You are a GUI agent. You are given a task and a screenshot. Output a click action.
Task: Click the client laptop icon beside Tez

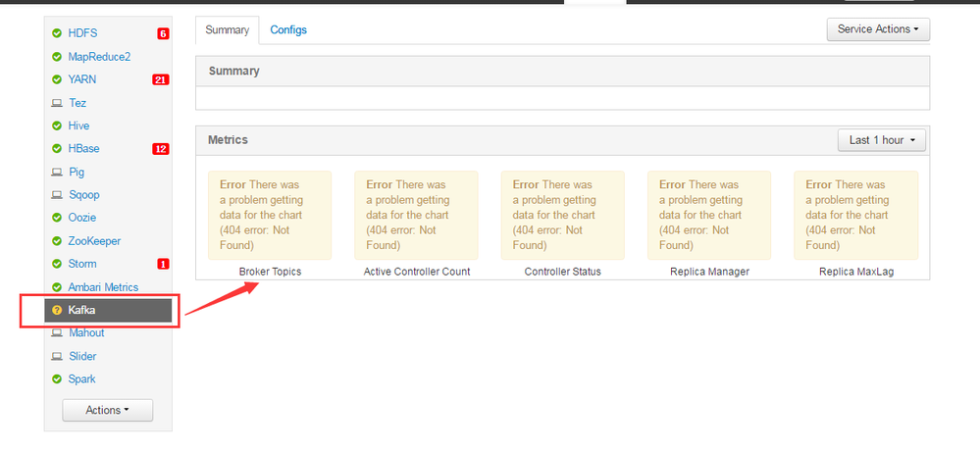coord(57,103)
